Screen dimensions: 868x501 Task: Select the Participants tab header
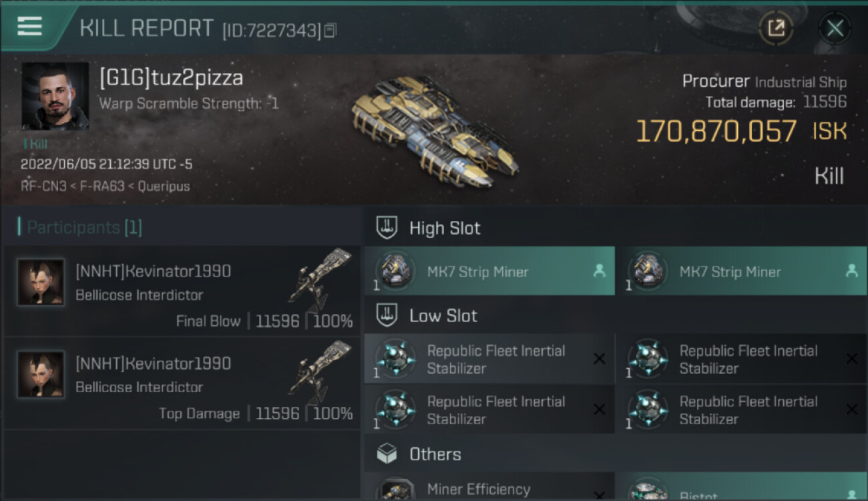83,228
